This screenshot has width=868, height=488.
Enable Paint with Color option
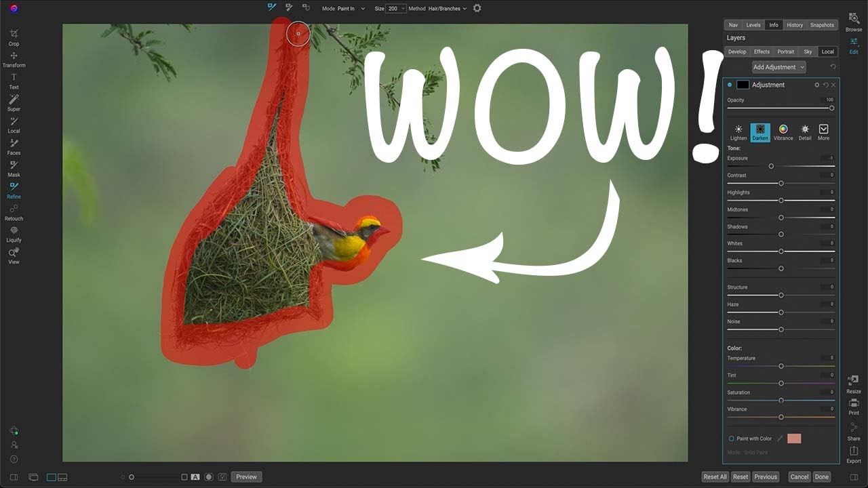tap(732, 439)
